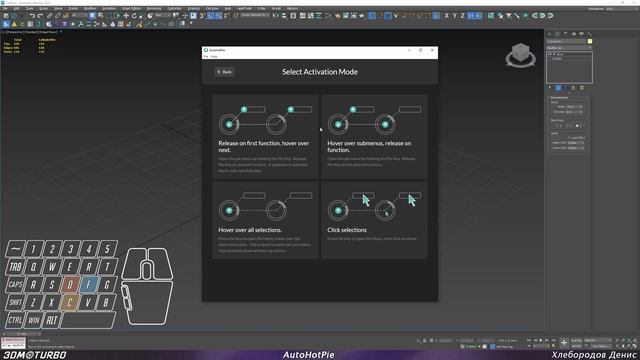640x360 pixels.
Task: Open the AutoHotPie File menu
Action: pyautogui.click(x=206, y=56)
